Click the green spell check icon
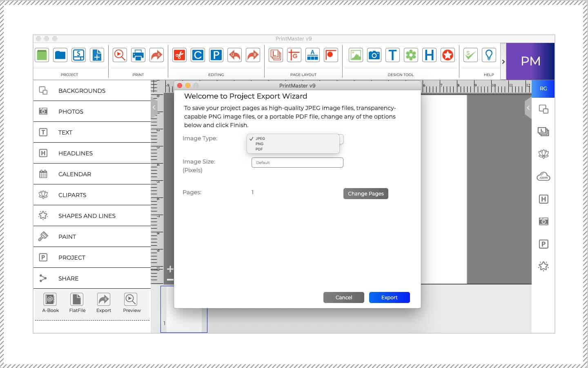Image resolution: width=588 pixels, height=368 pixels. [470, 55]
